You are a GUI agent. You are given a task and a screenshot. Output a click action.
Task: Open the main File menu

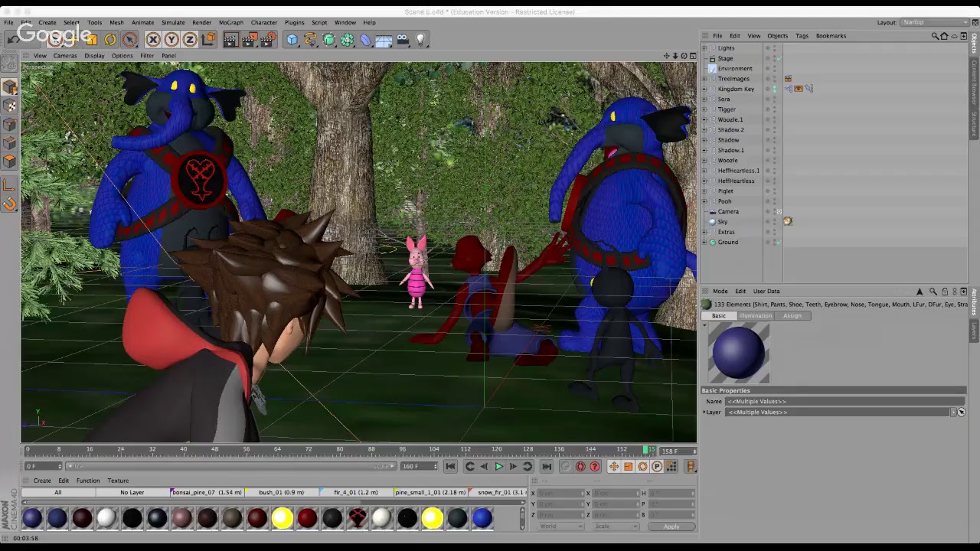coord(8,22)
